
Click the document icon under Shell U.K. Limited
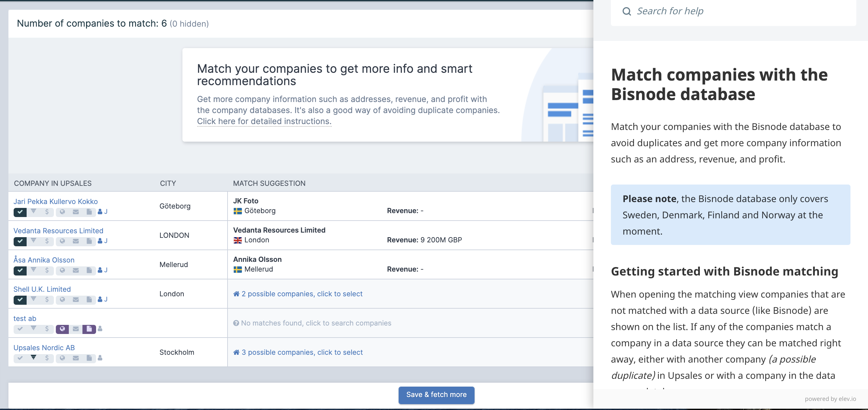coord(89,300)
